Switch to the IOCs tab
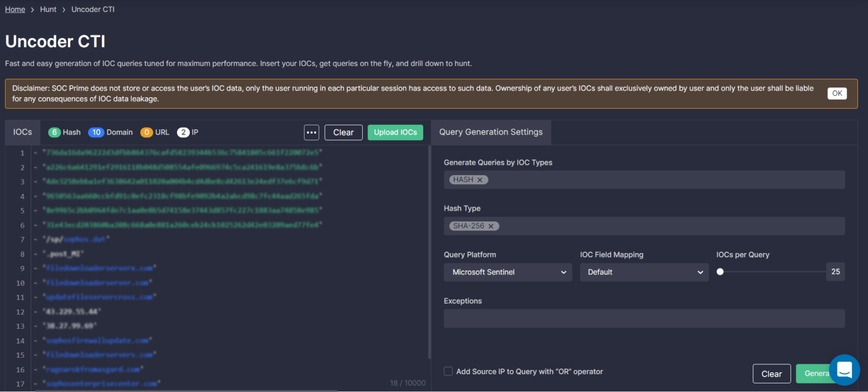This screenshot has height=392, width=868. tap(22, 132)
